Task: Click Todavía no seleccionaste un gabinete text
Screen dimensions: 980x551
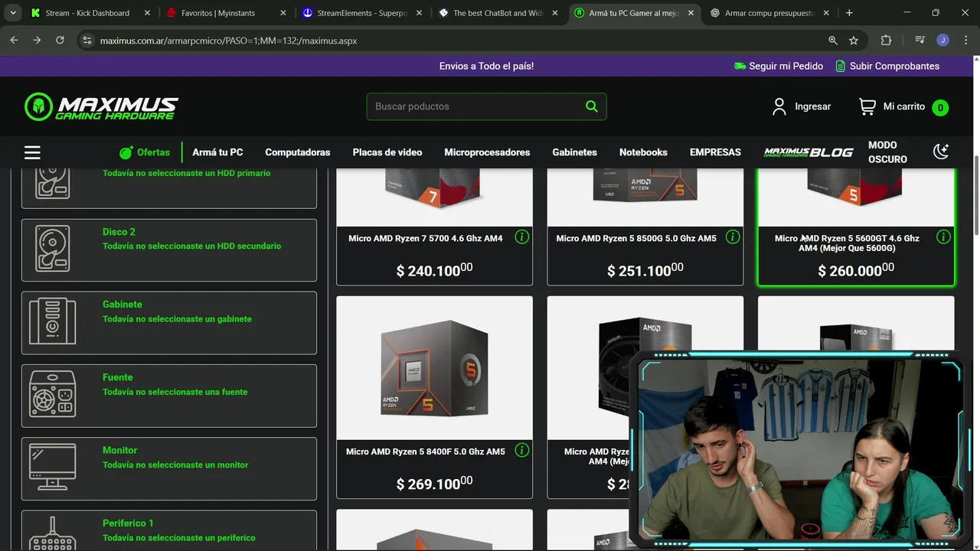Action: pyautogui.click(x=177, y=318)
